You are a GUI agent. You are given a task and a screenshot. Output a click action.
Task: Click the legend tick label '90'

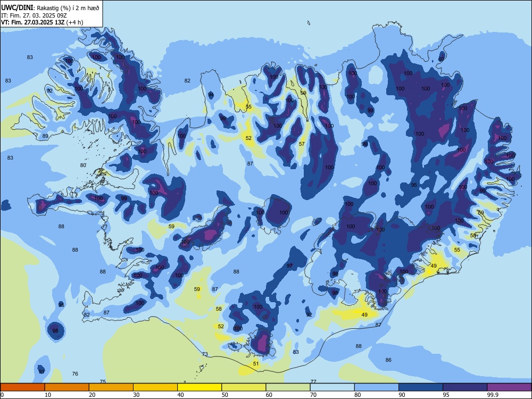[x=402, y=395]
